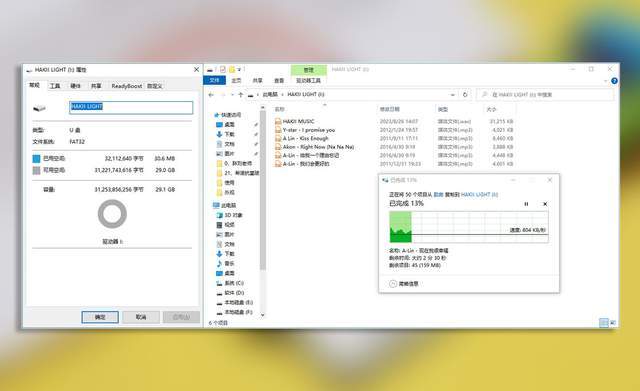Image resolution: width=640 pixels, height=391 pixels.
Task: Open the 主页 ribbon tab
Action: [x=236, y=80]
